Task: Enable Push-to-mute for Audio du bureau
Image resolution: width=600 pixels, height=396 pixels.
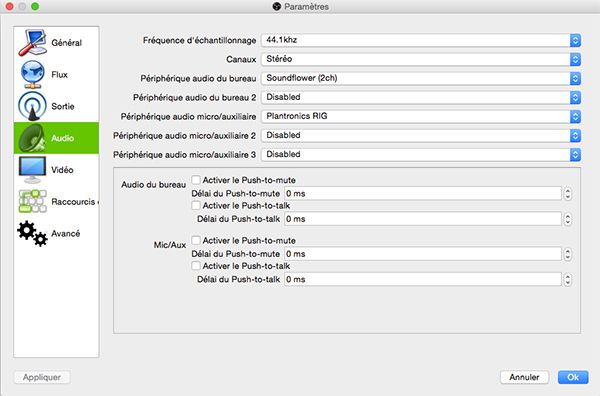Action: (x=196, y=180)
